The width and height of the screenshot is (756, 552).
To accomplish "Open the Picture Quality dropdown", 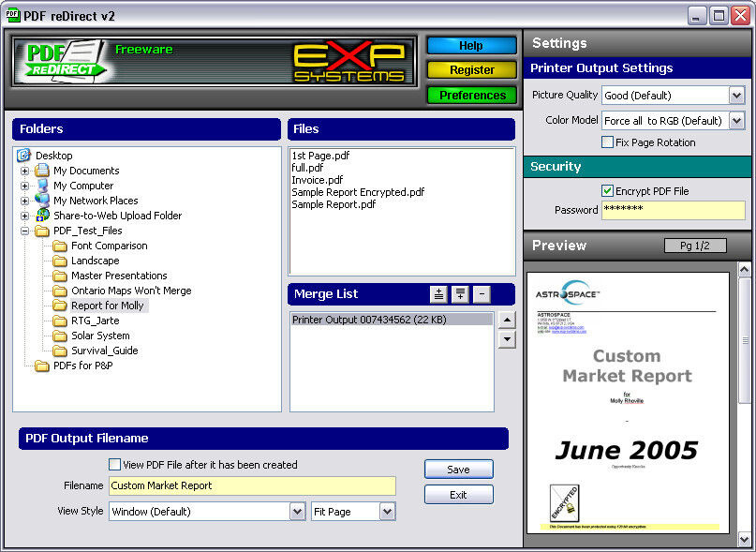I will pos(736,95).
